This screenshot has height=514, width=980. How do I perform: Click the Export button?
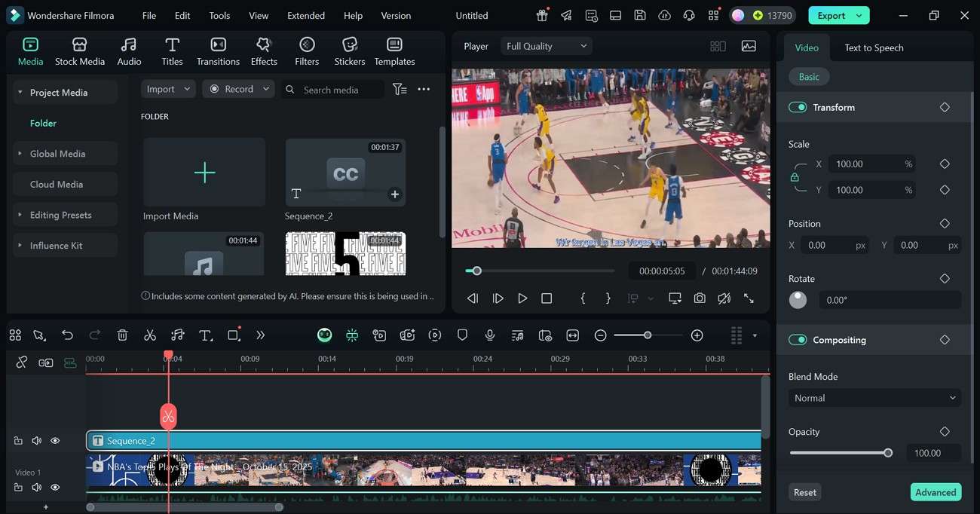[838, 15]
